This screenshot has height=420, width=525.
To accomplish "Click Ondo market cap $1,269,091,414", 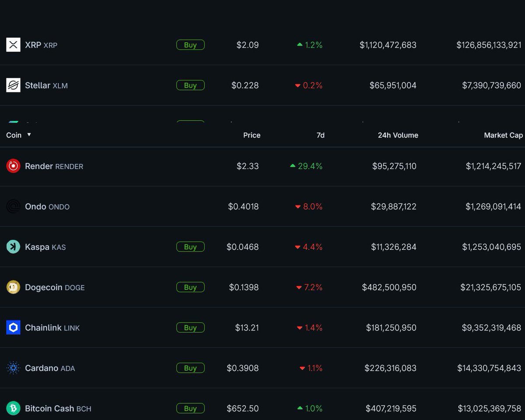I will click(x=493, y=206).
